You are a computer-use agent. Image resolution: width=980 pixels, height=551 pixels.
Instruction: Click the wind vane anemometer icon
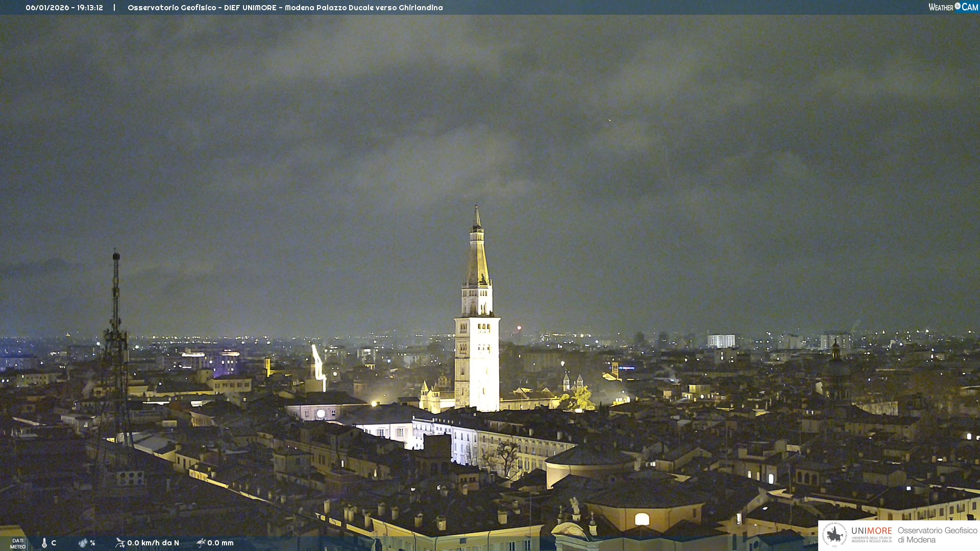pos(120,542)
